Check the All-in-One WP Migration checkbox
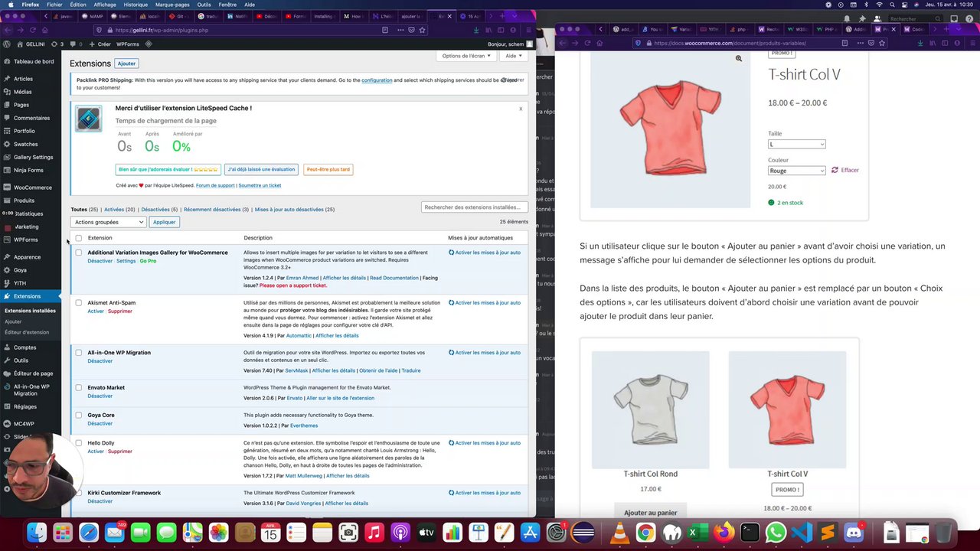The height and width of the screenshot is (551, 980). point(78,353)
